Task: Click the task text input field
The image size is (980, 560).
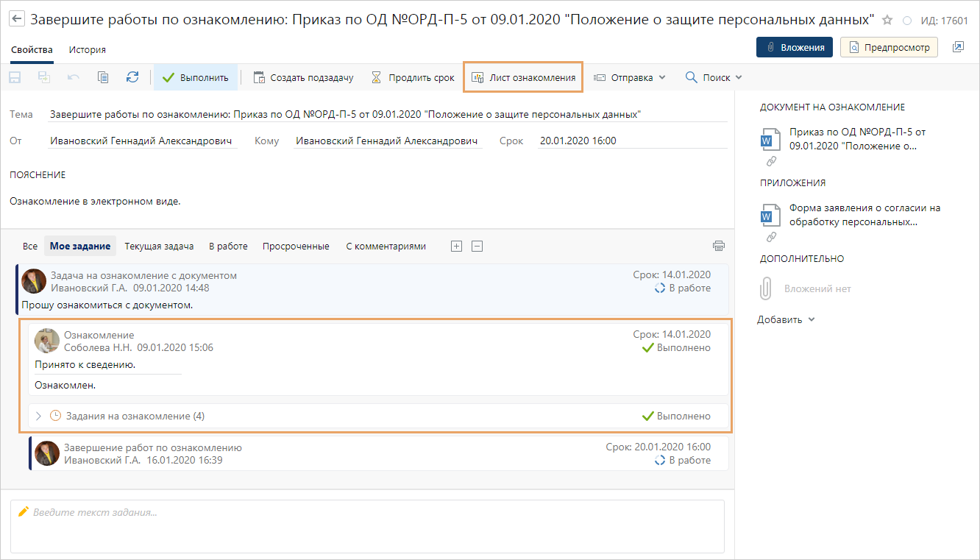Action: pos(367,525)
